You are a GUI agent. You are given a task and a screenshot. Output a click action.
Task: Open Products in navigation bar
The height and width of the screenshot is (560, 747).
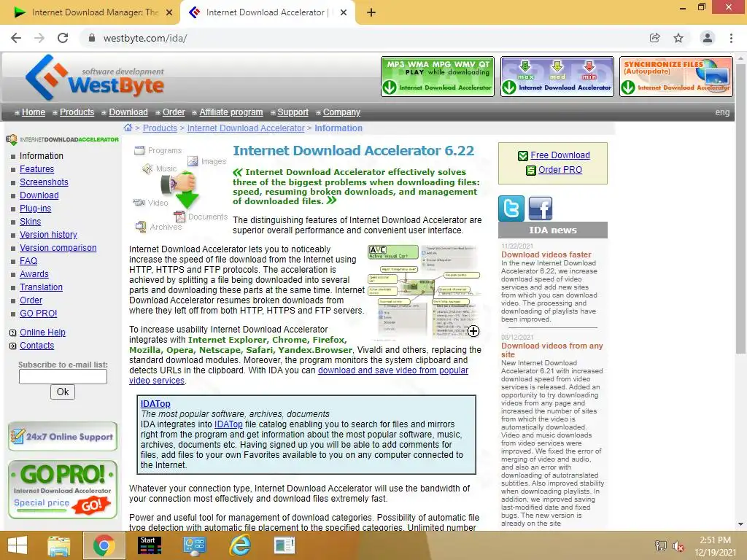(77, 112)
